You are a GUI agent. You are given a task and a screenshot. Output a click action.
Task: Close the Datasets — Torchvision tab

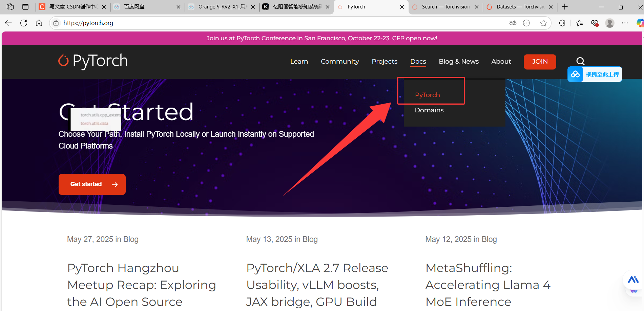[x=551, y=7]
